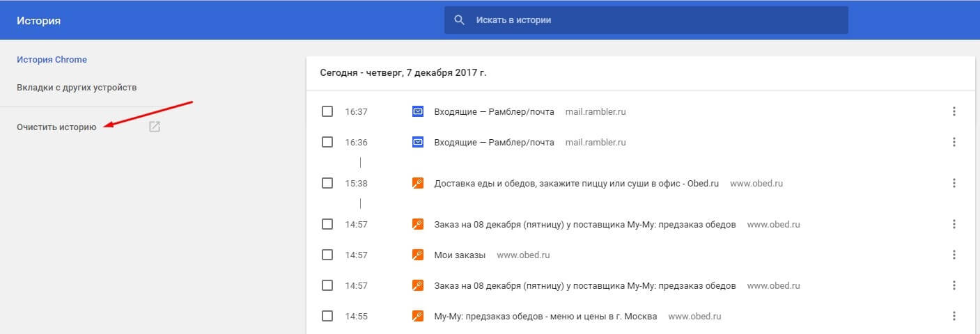Tick the checkbox of the 16:36 Рамблер entry
This screenshot has width=980, height=334.
(327, 142)
